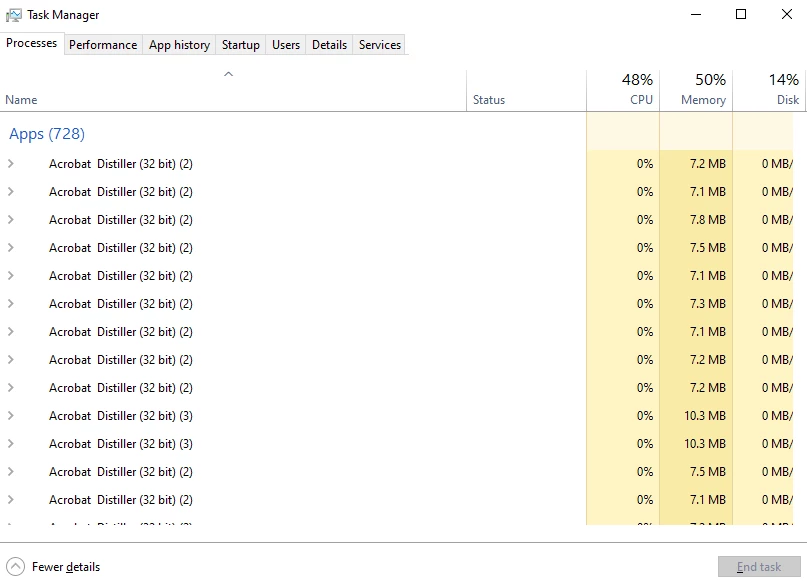The width and height of the screenshot is (807, 584).
Task: Expand the Acrobat Distiller row using 7.3 MB
Action: (11, 304)
